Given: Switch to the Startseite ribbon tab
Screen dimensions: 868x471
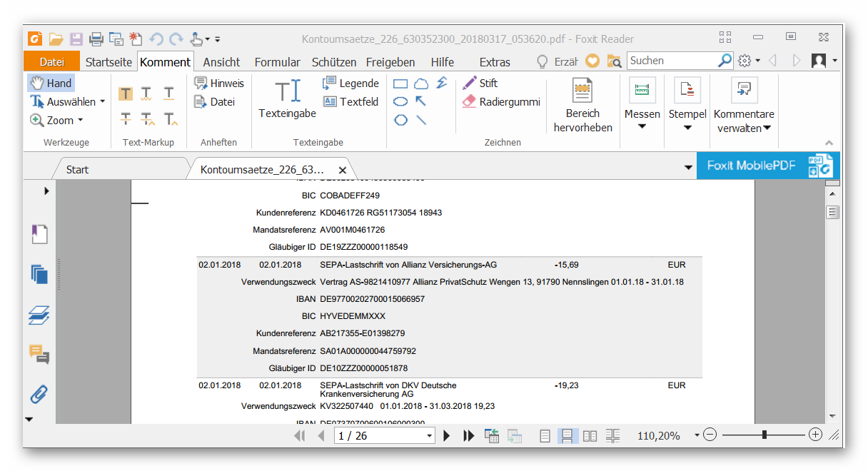Looking at the screenshot, I should (x=108, y=62).
